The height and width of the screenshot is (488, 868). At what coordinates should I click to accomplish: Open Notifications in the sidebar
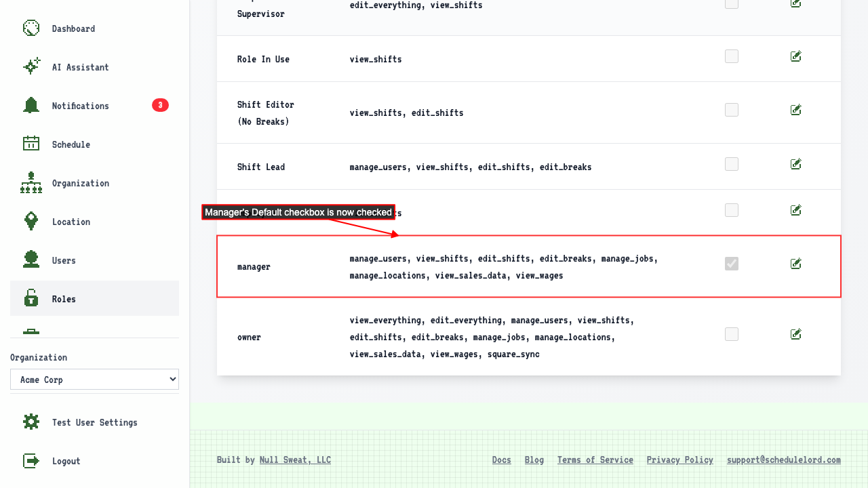(x=94, y=106)
